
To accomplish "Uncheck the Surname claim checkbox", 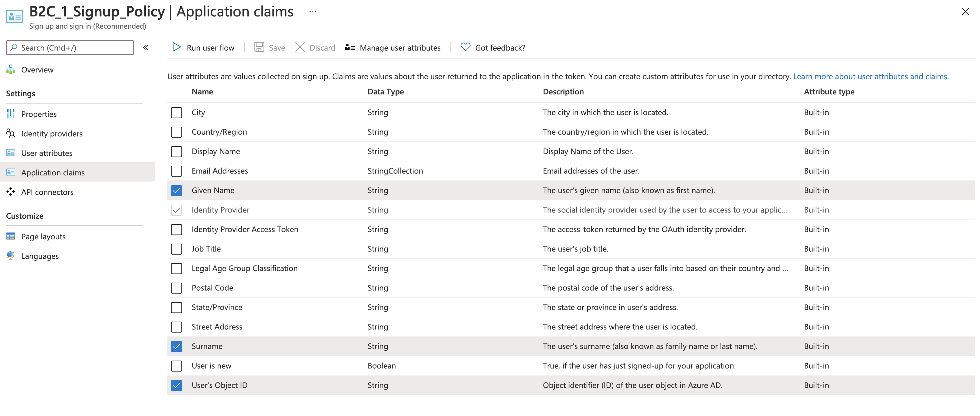I will (177, 346).
